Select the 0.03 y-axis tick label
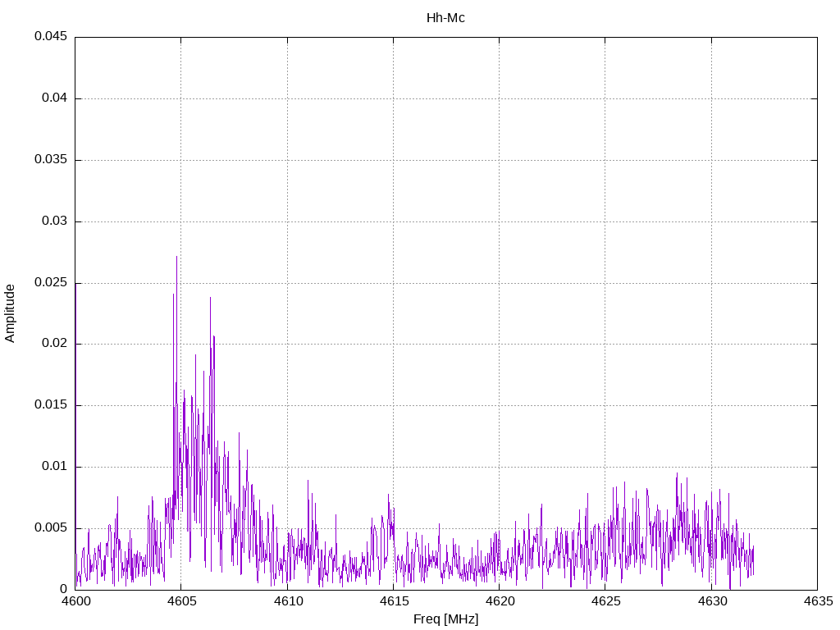 point(53,221)
